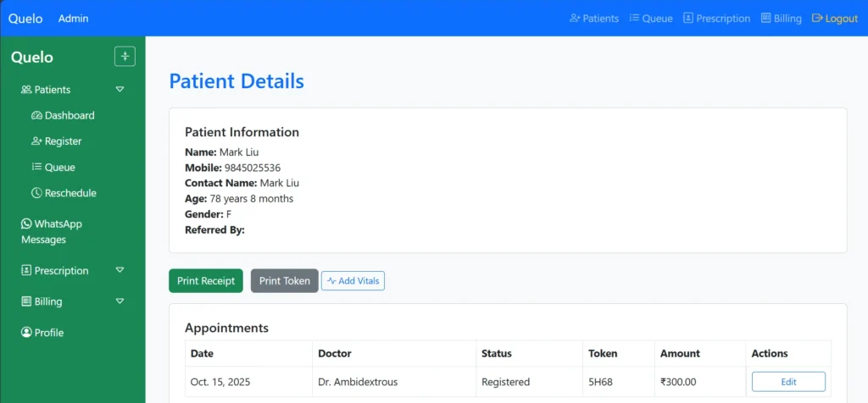Expand the Patients sidebar section arrow
The height and width of the screenshot is (403, 868).
pos(120,90)
